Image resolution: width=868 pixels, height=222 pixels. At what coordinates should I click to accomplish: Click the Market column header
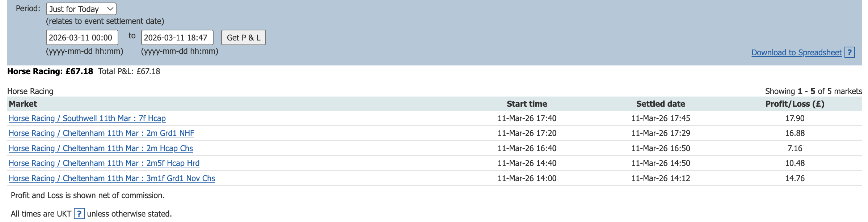coord(23,104)
